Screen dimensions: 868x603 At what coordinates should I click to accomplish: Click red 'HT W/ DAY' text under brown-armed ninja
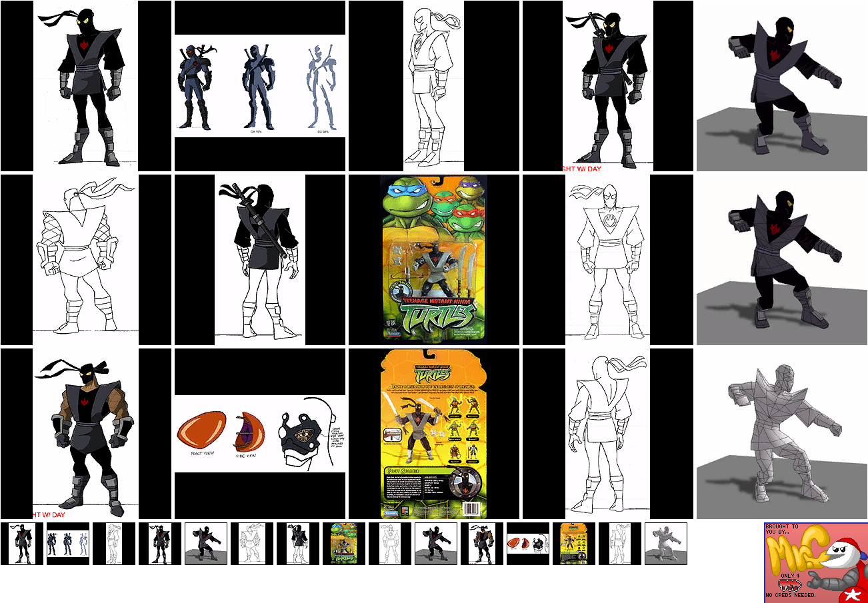49,515
